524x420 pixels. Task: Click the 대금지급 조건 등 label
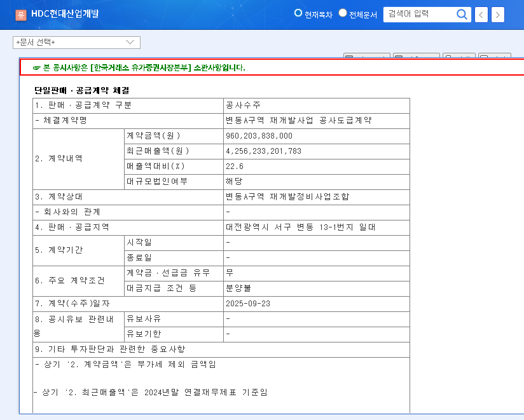click(x=162, y=288)
